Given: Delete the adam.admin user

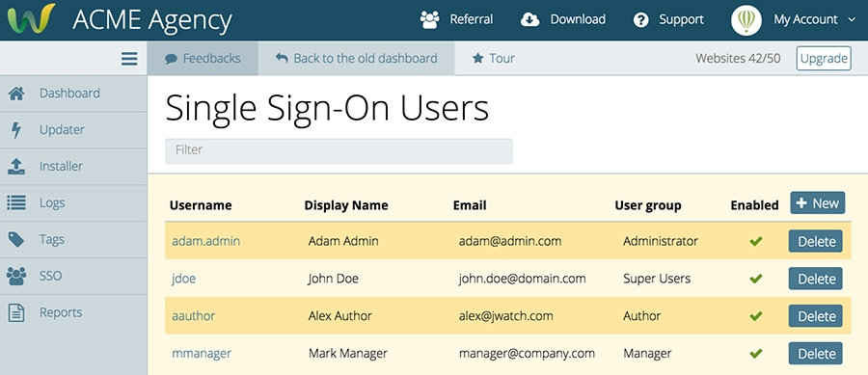Looking at the screenshot, I should point(816,241).
